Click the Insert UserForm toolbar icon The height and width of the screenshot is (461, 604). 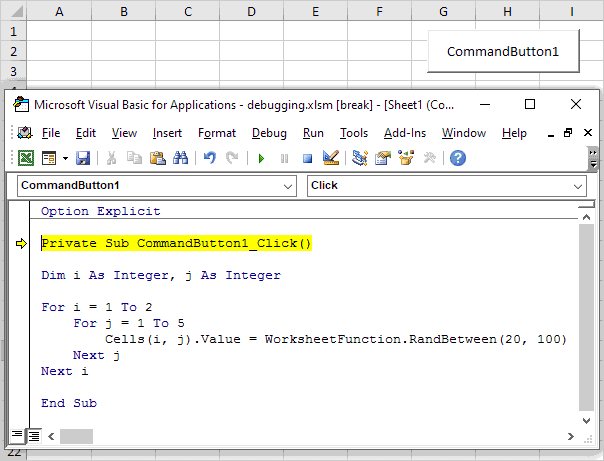(x=49, y=158)
